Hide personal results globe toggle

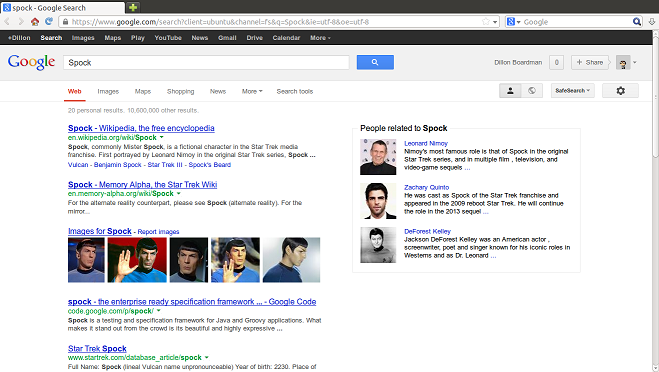[x=532, y=90]
